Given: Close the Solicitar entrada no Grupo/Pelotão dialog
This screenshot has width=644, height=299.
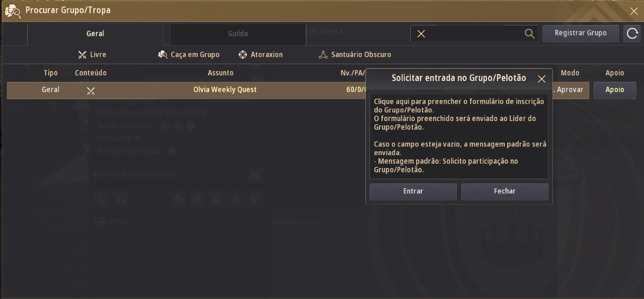Looking at the screenshot, I should [x=542, y=79].
